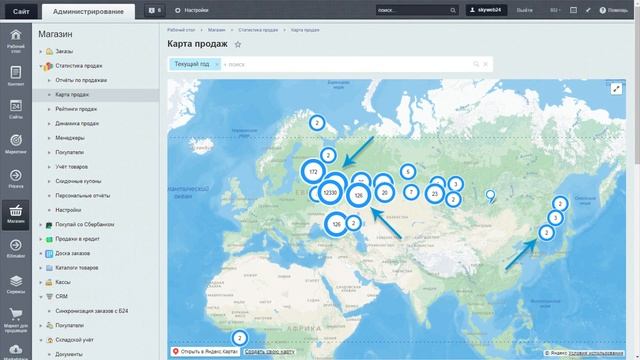Go to Магазин breadcrumb link
Image resolution: width=640 pixels, height=360 pixels.
(x=216, y=30)
